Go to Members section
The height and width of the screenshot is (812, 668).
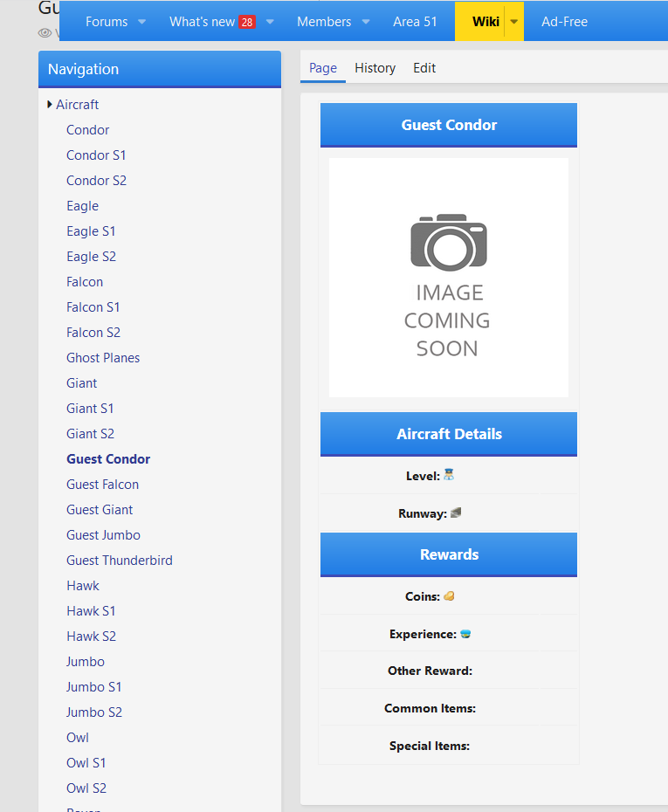pos(324,22)
